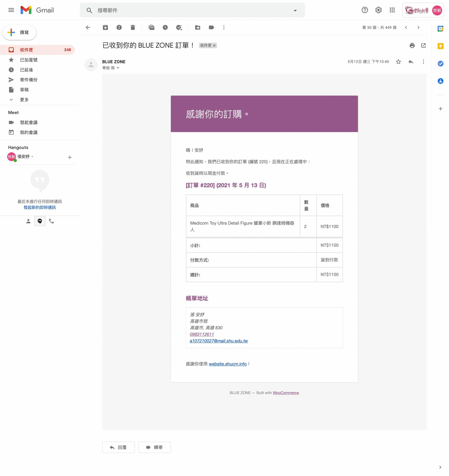Delete the BLUE ZONE order email
This screenshot has width=449, height=476.
point(133,28)
